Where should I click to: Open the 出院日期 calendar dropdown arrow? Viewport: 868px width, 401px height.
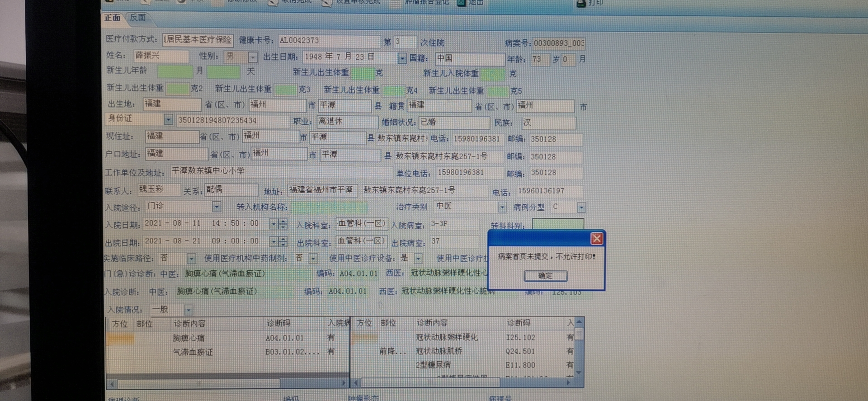(x=274, y=241)
